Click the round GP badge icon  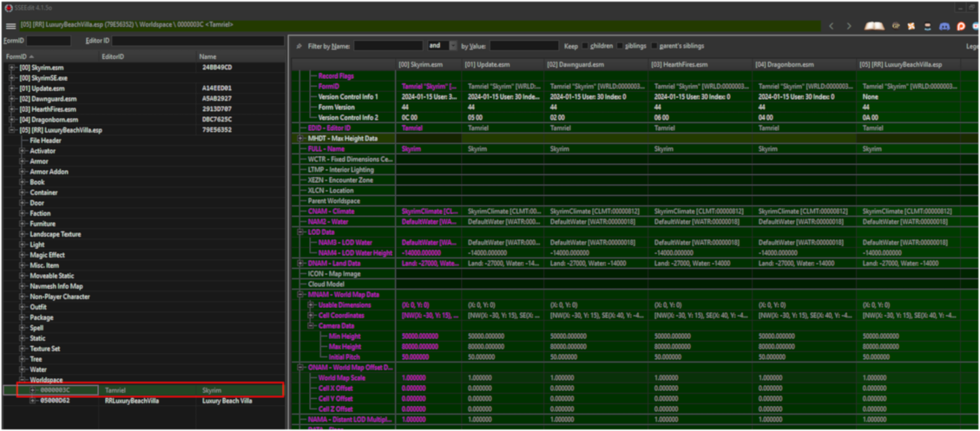pyautogui.click(x=896, y=26)
